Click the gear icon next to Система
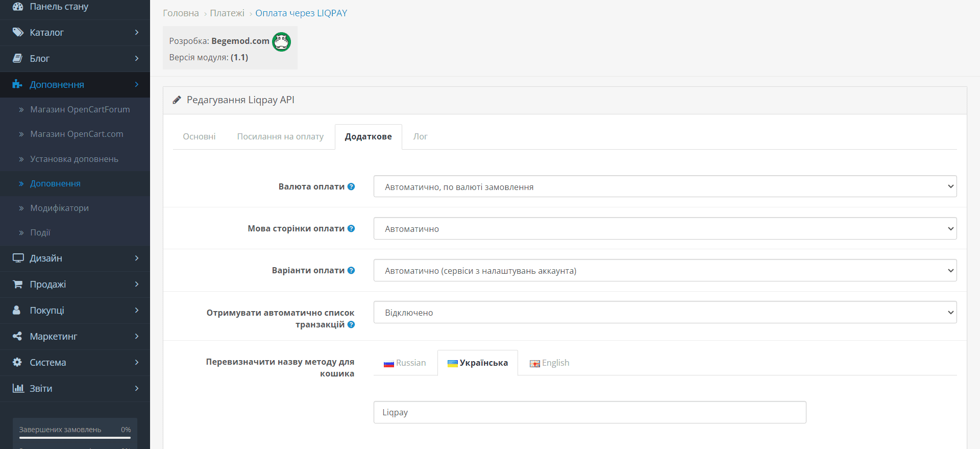The width and height of the screenshot is (980, 449). pyautogui.click(x=17, y=362)
